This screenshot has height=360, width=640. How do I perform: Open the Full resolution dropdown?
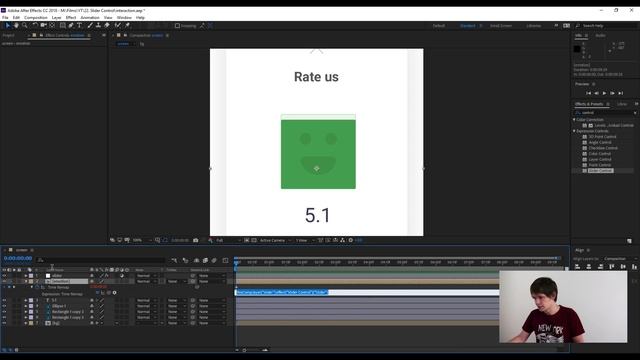229,240
